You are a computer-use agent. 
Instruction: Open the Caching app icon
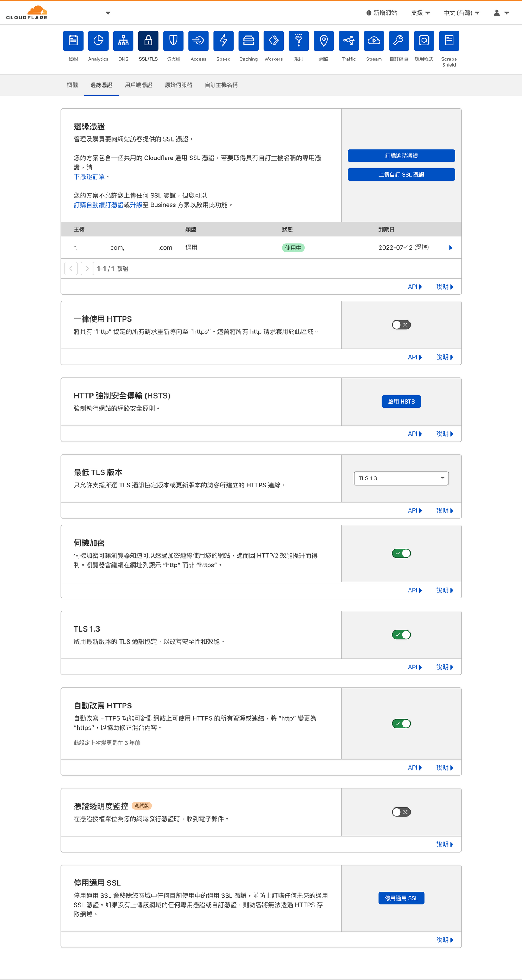point(249,41)
